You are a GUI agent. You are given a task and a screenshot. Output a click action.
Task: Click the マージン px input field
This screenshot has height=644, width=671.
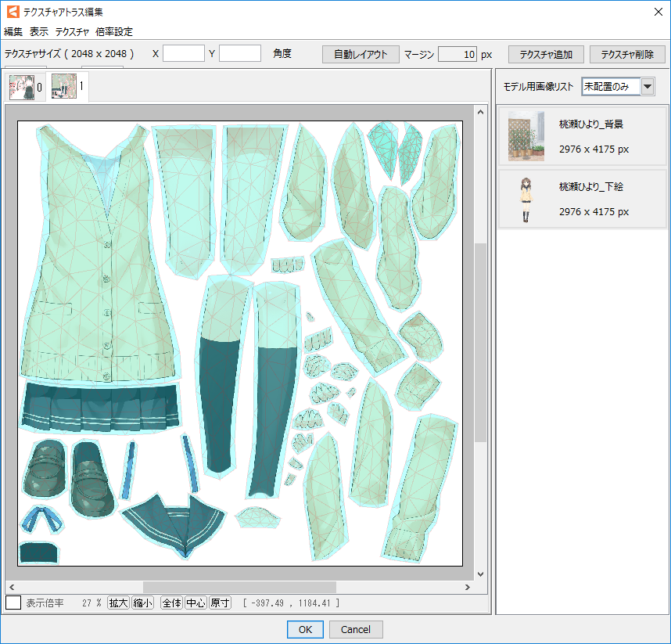457,54
